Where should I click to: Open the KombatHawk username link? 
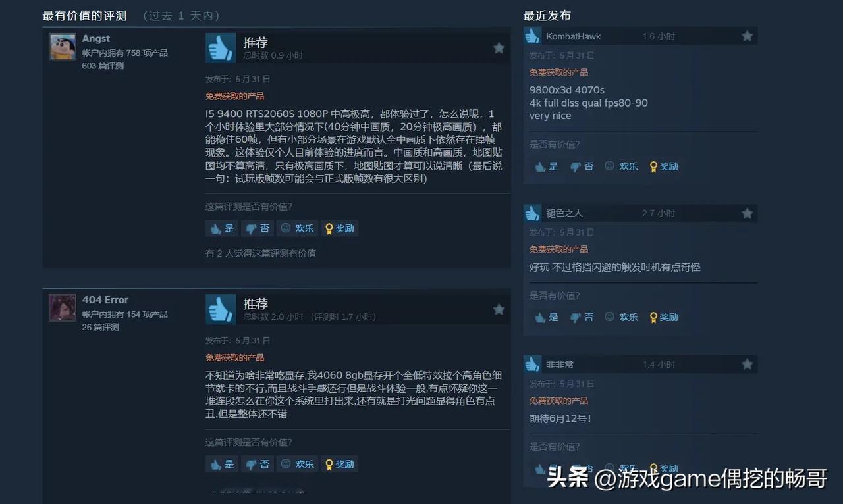(573, 36)
